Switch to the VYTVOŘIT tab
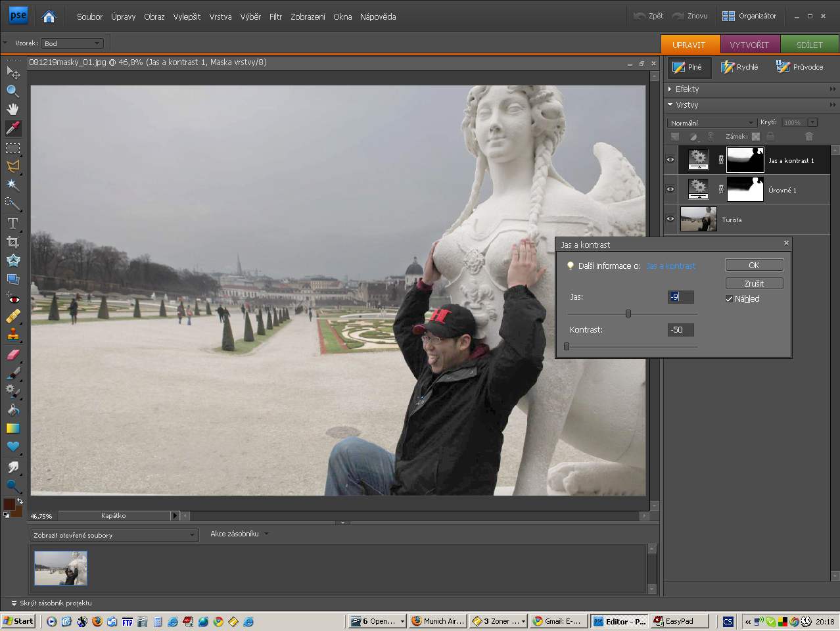Viewport: 840px width, 631px height. point(749,45)
